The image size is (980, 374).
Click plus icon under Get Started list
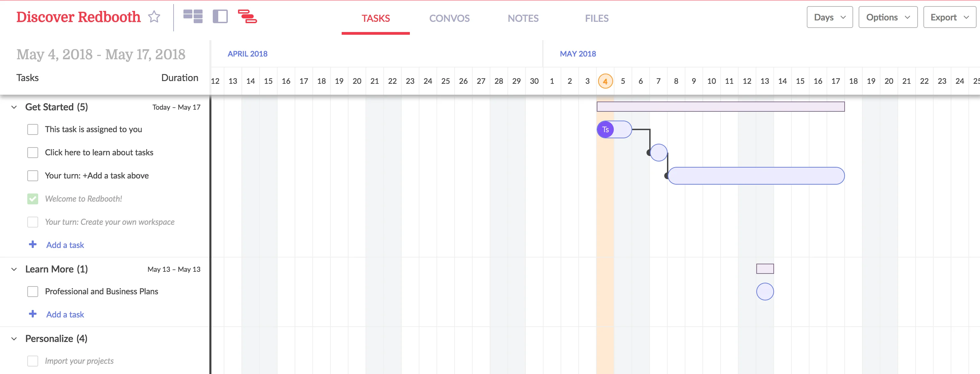click(x=33, y=244)
